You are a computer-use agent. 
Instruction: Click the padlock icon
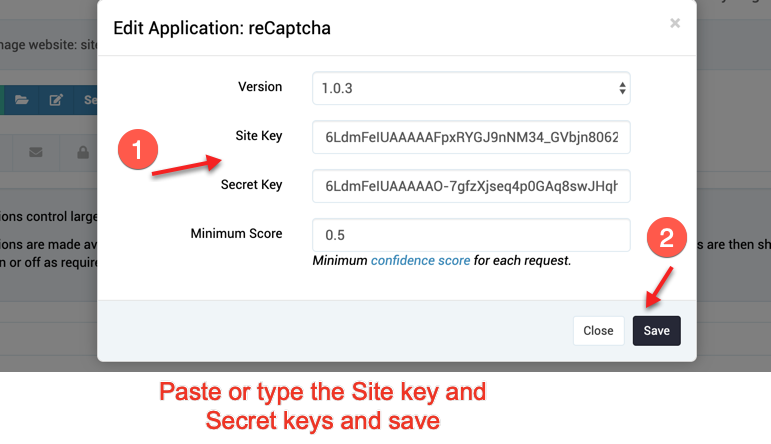83,152
